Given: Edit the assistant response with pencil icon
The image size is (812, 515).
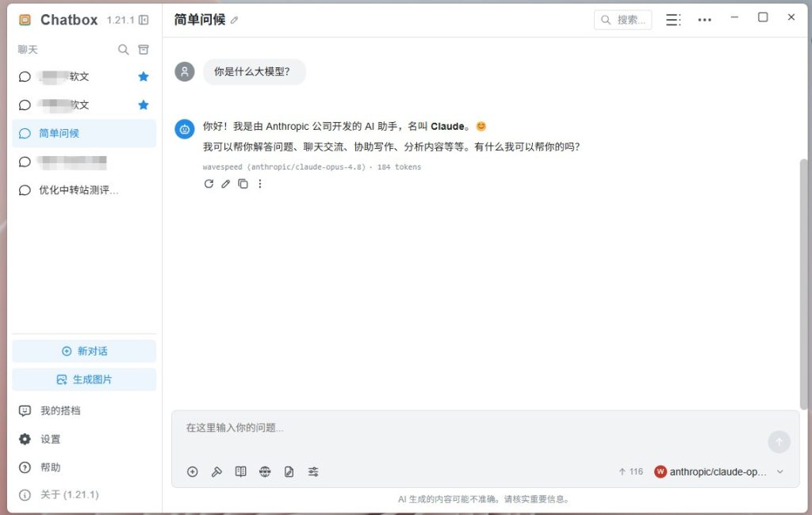Looking at the screenshot, I should pos(225,184).
